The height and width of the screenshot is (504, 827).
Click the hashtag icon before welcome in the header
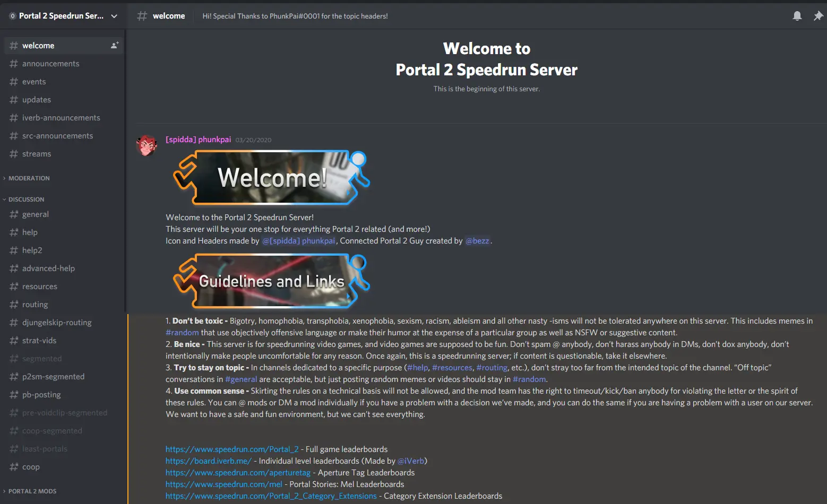[x=142, y=16]
